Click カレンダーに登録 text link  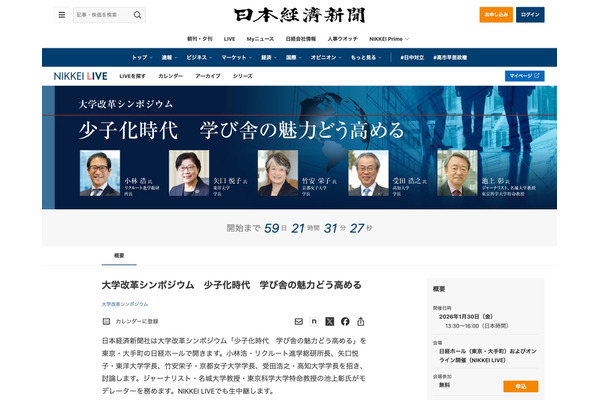137,321
